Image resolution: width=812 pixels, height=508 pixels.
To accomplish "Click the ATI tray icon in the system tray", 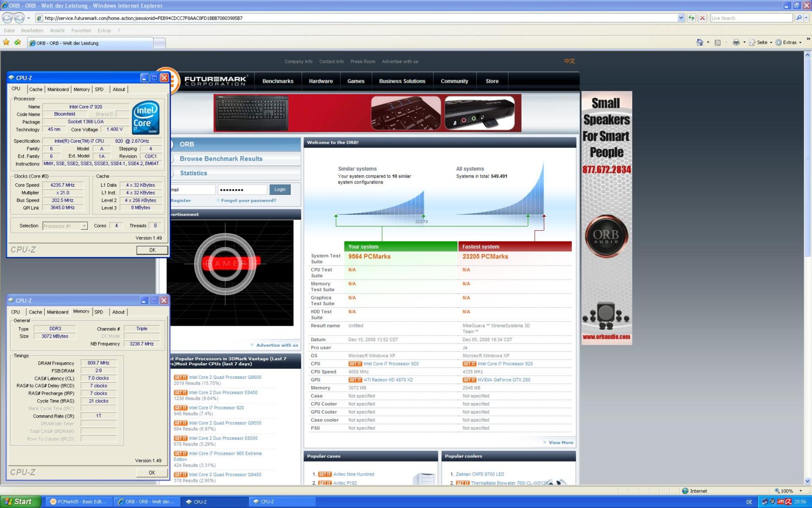I will pos(781,502).
